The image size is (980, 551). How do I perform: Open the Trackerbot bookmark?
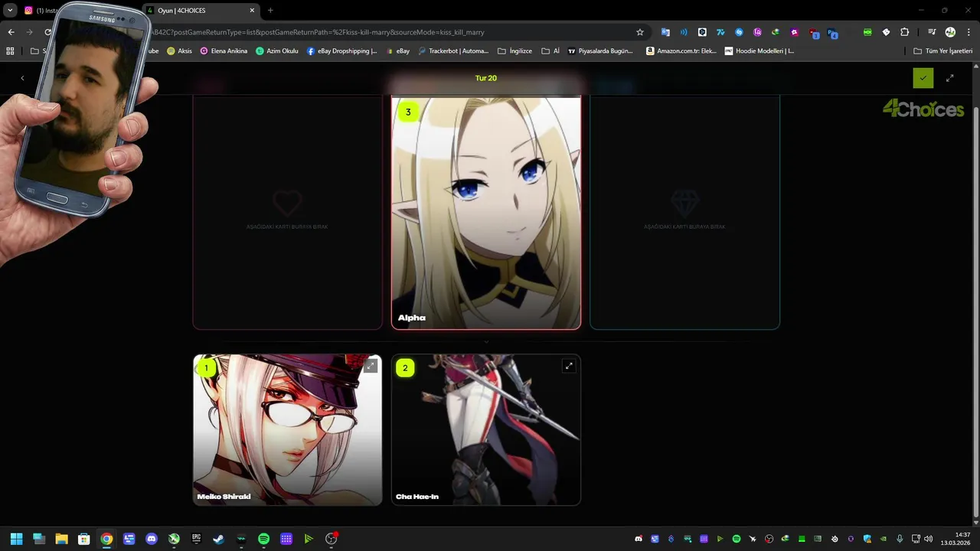click(x=452, y=51)
